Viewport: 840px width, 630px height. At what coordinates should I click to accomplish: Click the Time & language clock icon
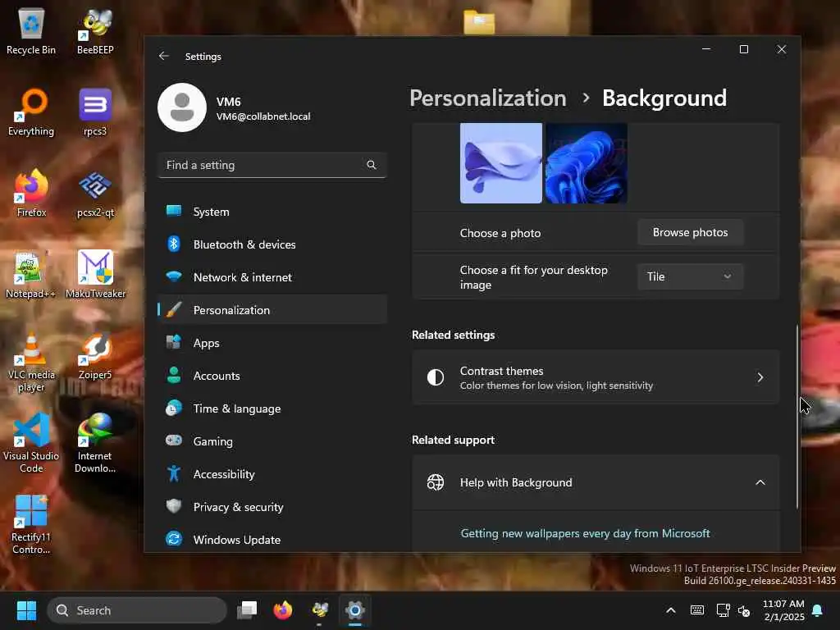click(x=174, y=409)
